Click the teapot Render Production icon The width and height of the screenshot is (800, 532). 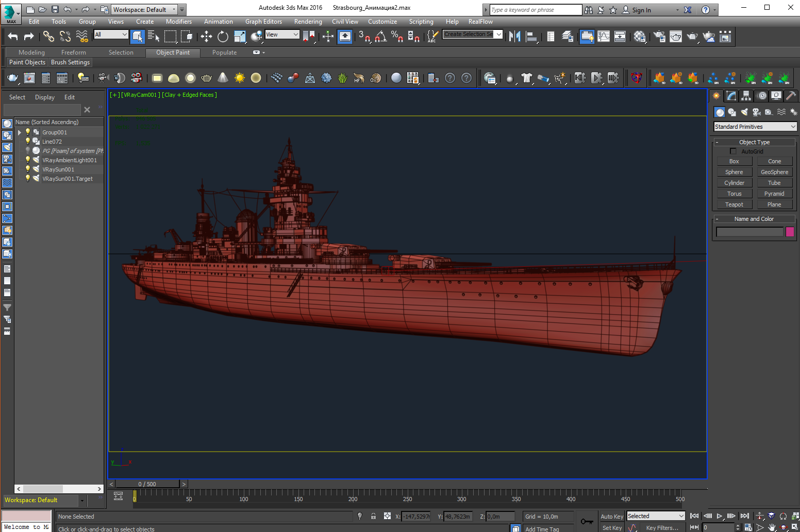point(692,36)
